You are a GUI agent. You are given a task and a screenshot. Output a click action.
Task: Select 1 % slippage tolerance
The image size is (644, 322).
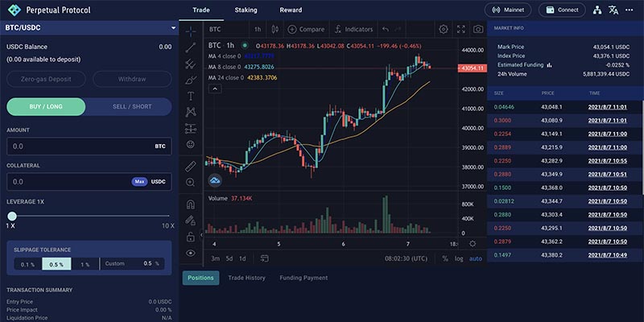click(x=85, y=264)
